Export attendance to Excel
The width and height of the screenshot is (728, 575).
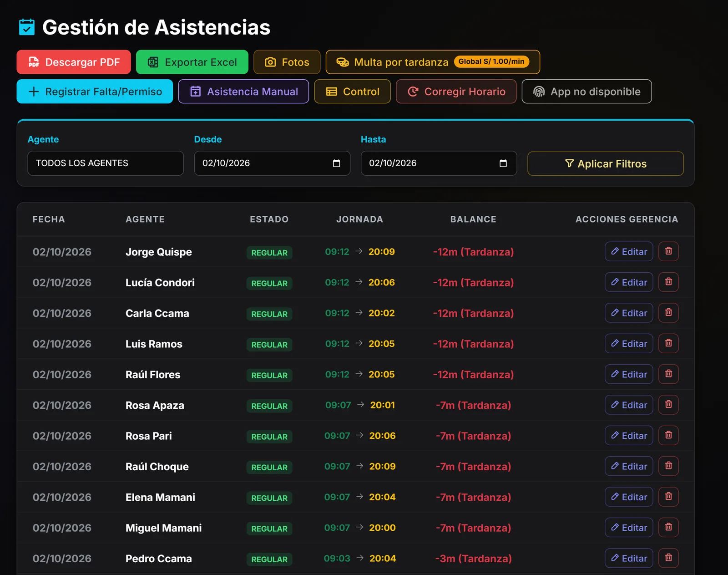pos(192,62)
